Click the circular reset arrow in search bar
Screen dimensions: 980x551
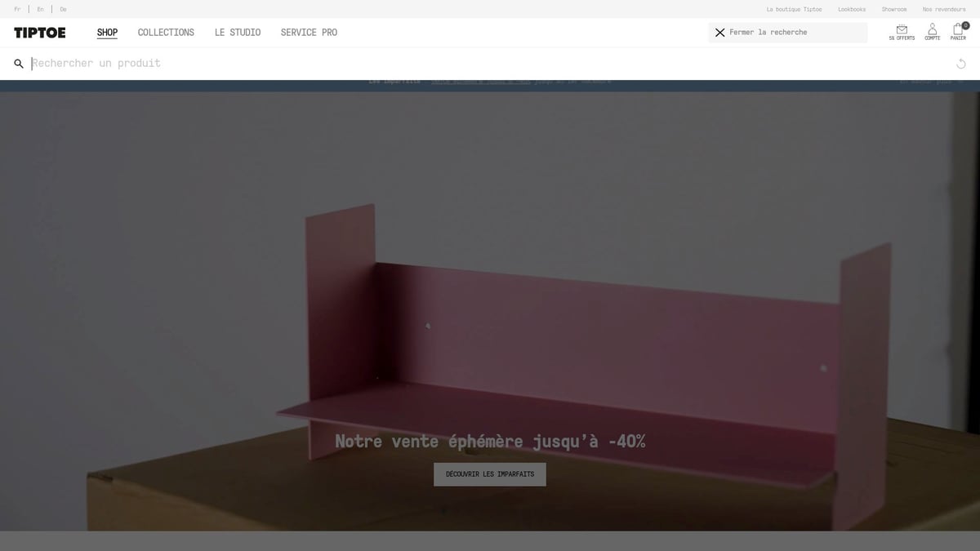961,64
